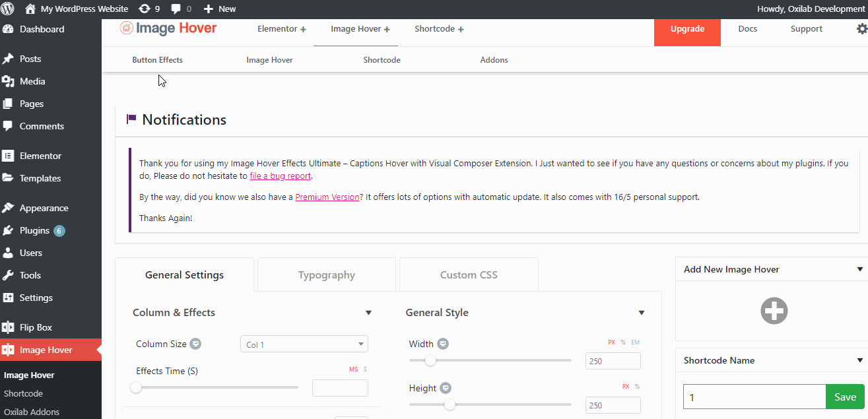The image size is (868, 419).
Task: Click the highlighted Image Hover sidebar menu
Action: (x=51, y=350)
